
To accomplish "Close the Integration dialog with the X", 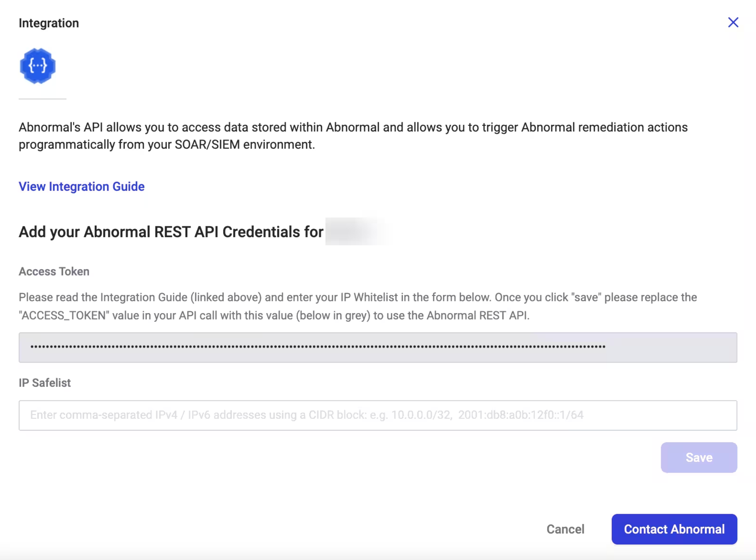I will coord(733,22).
